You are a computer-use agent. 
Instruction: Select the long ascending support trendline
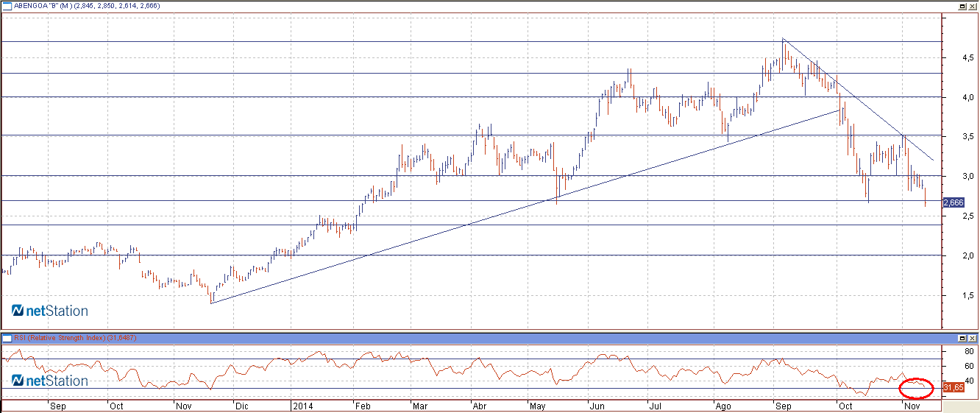pyautogui.click(x=525, y=206)
